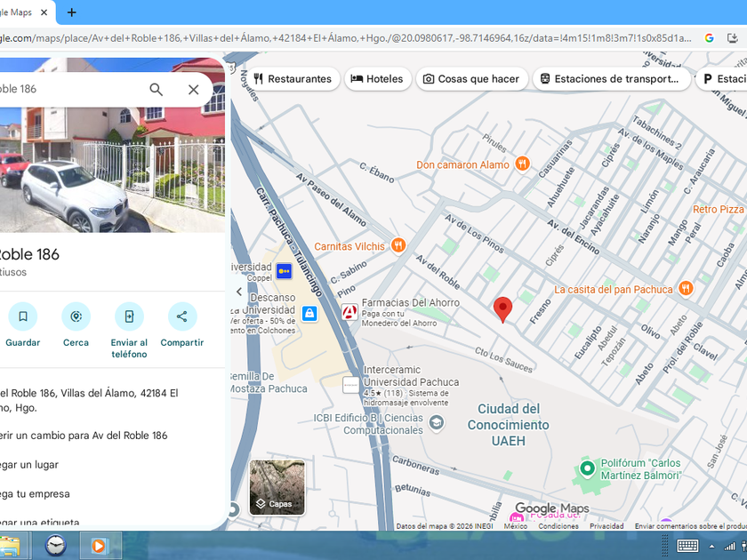The width and height of the screenshot is (747, 560).
Task: Click the browser address bar URL
Action: [x=345, y=38]
